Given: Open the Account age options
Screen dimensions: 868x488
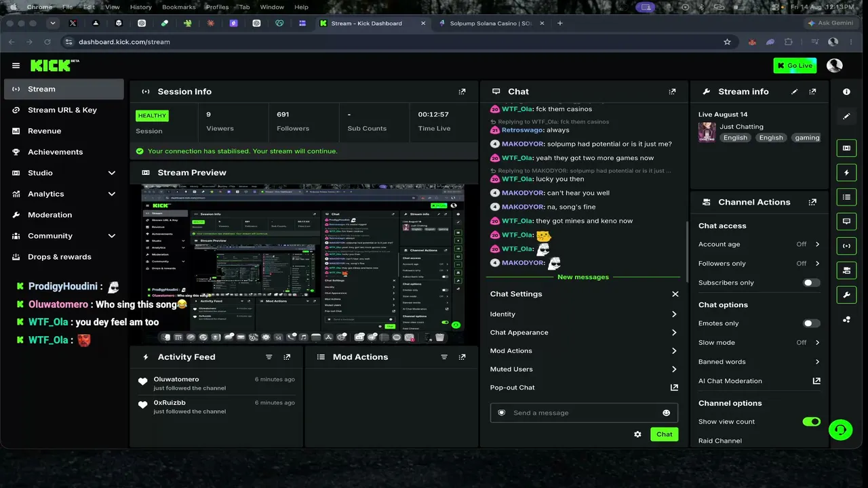Looking at the screenshot, I should (759, 244).
